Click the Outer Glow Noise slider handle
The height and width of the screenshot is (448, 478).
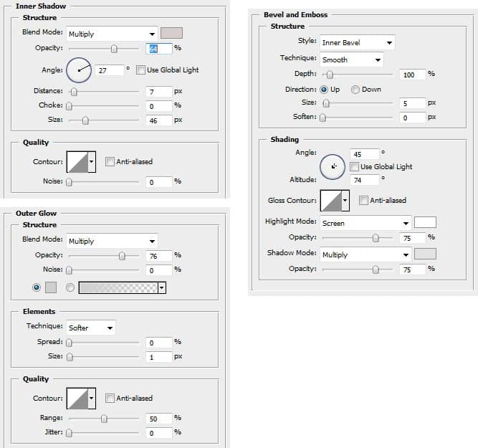[70, 270]
